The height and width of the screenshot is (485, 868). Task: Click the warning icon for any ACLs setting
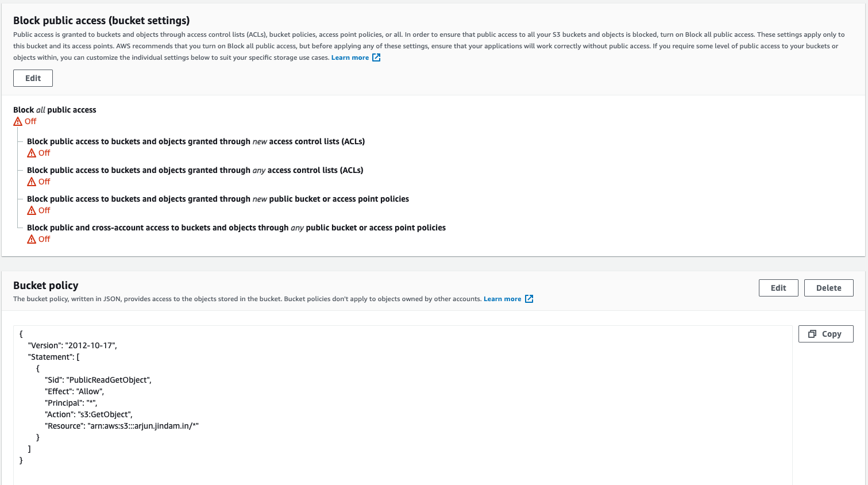[32, 182]
